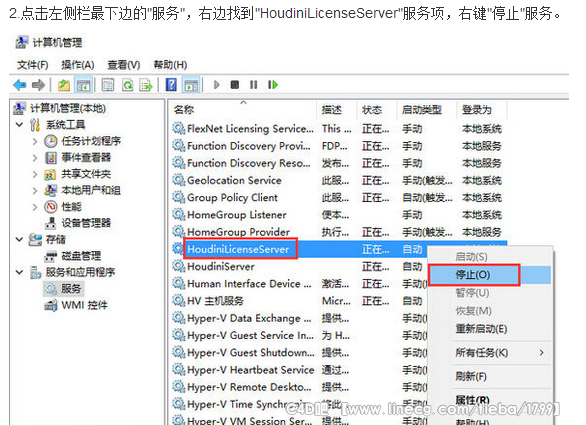
Task: Sort by the 描述 column header
Action: coord(336,109)
